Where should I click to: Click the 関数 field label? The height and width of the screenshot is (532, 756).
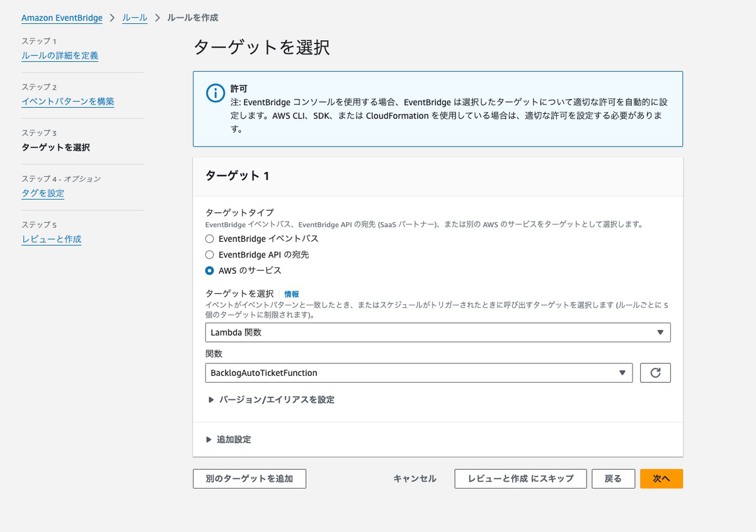214,354
